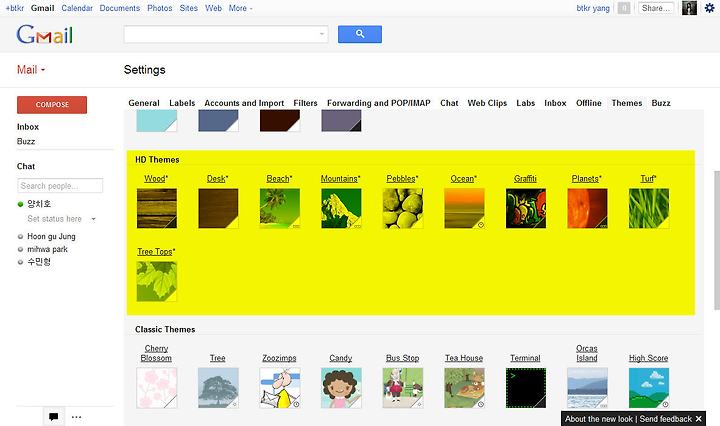Click the notification count box beside btkr yang
The width and height of the screenshot is (720, 426).
click(624, 8)
